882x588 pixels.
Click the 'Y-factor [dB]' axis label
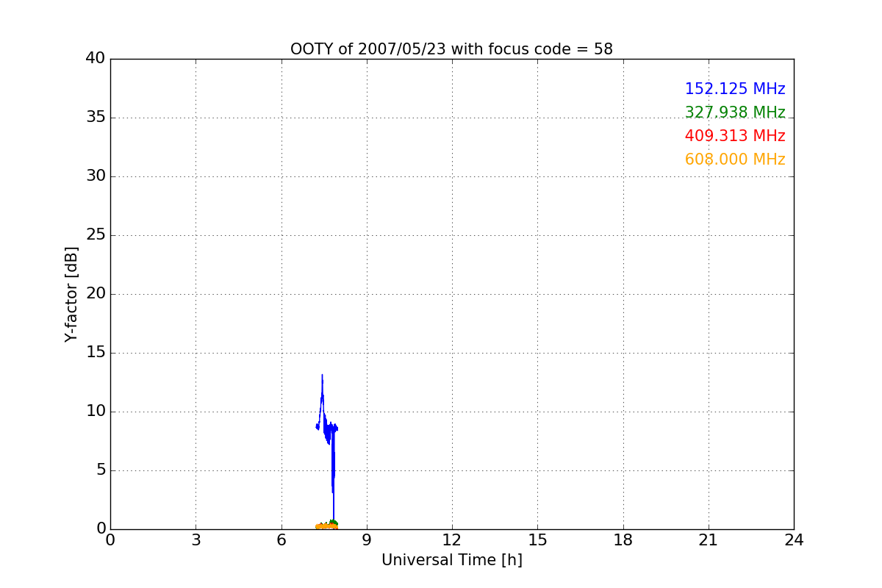coord(71,294)
